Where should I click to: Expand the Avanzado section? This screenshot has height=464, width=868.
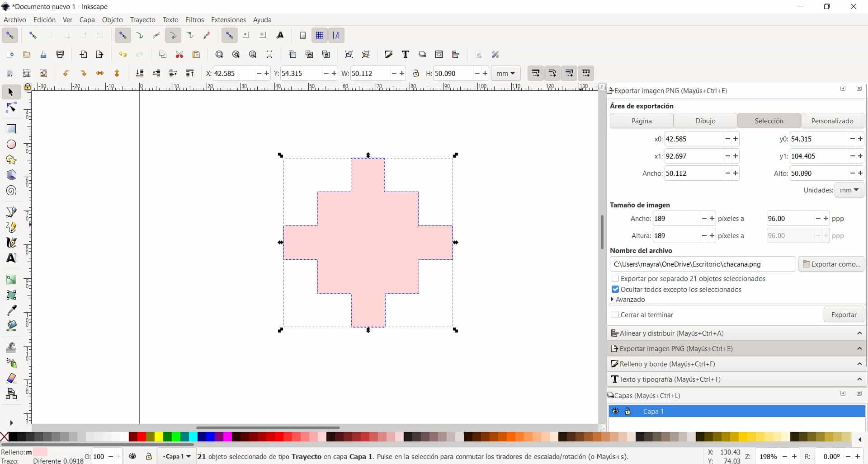coord(628,299)
